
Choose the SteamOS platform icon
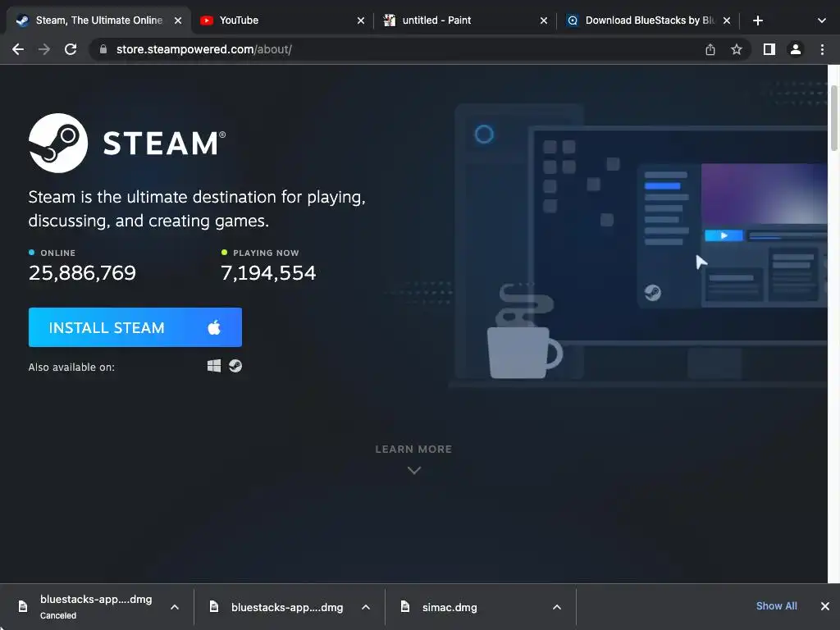pyautogui.click(x=235, y=366)
